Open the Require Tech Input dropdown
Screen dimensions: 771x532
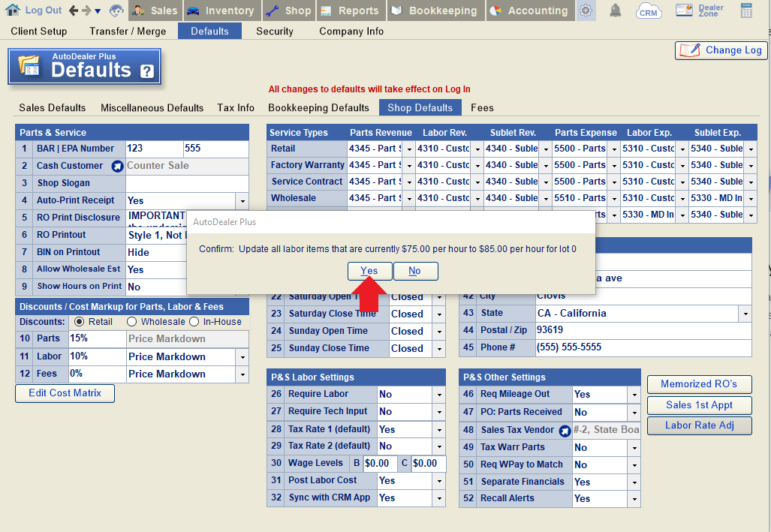click(x=439, y=412)
